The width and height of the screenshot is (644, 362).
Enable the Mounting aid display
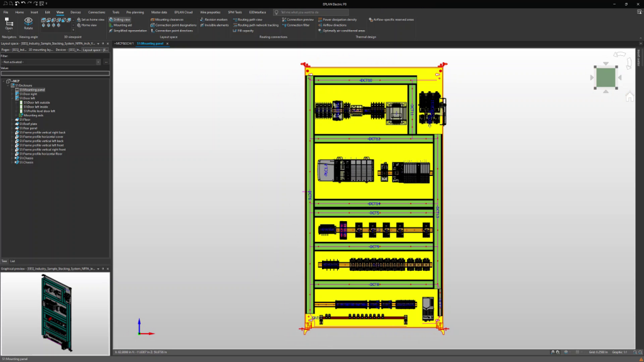pyautogui.click(x=120, y=25)
